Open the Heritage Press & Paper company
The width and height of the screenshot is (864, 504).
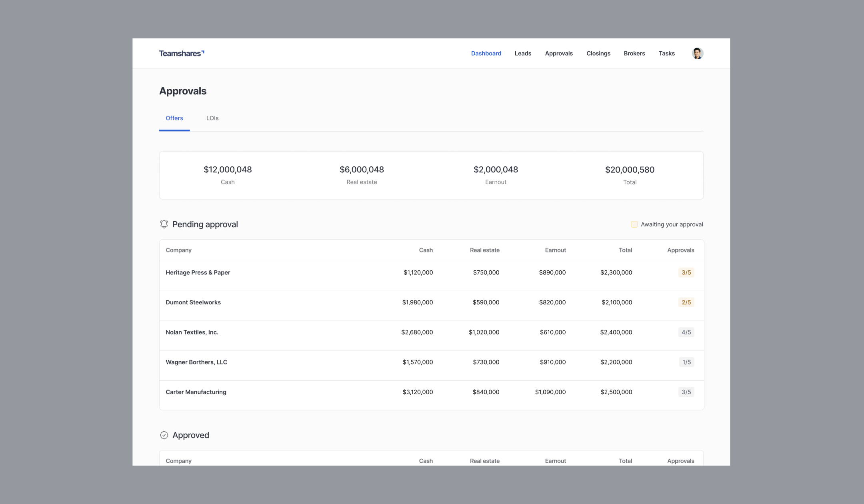pos(198,272)
